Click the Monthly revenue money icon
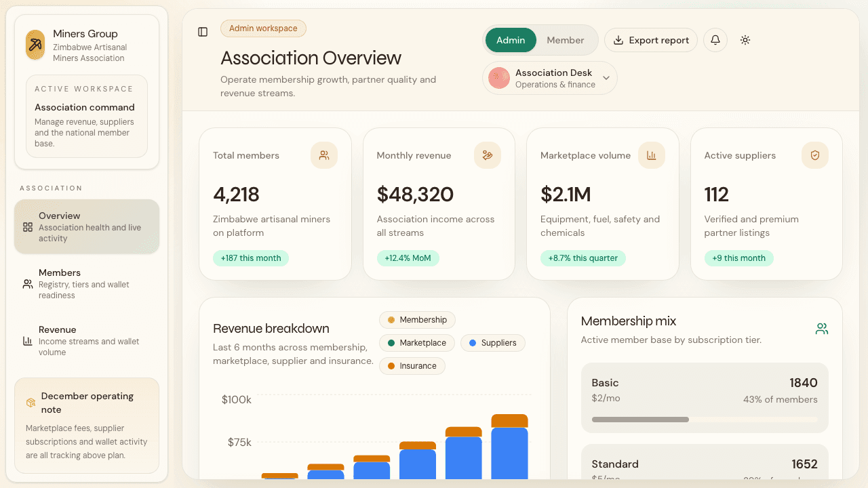Viewport: 868px width, 488px height. pos(488,155)
